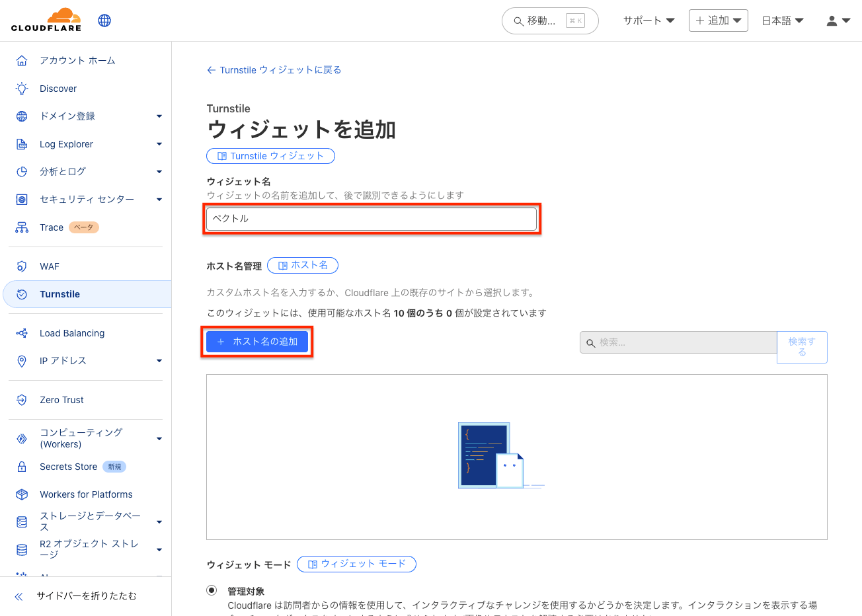This screenshot has width=862, height=616.
Task: Open the globe language icon next to logo
Action: point(104,20)
